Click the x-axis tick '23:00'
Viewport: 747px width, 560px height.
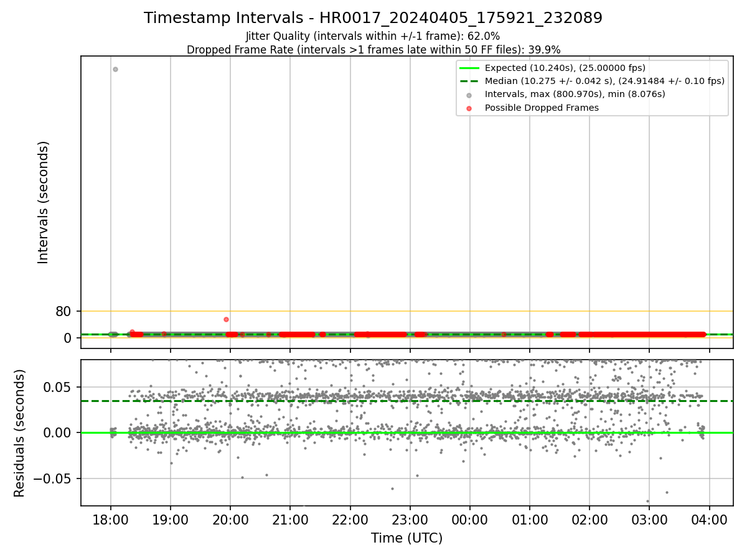tap(410, 520)
